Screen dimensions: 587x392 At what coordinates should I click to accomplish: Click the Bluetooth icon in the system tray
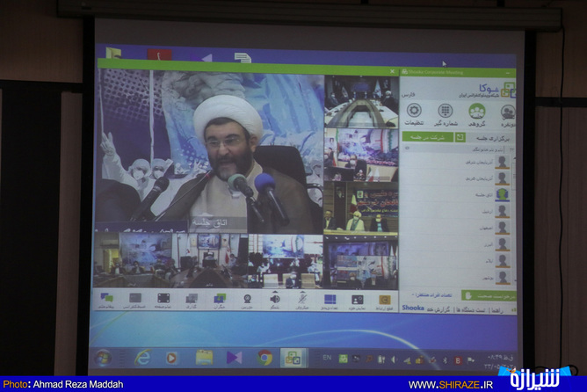coord(446,360)
